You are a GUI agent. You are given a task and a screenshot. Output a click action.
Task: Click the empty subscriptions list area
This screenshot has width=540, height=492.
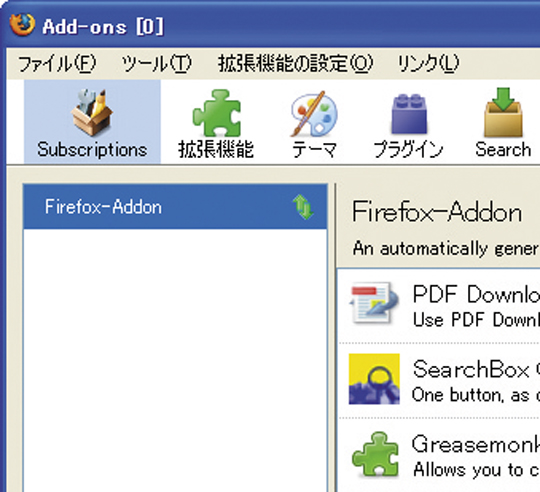[x=175, y=360]
